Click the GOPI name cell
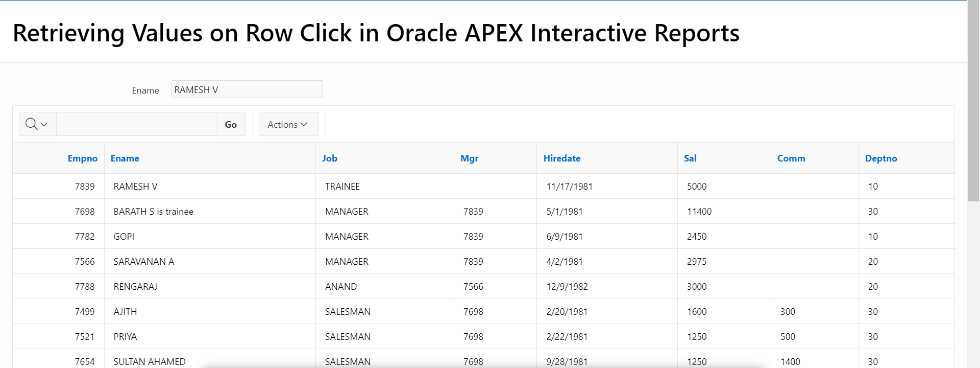 coord(210,237)
